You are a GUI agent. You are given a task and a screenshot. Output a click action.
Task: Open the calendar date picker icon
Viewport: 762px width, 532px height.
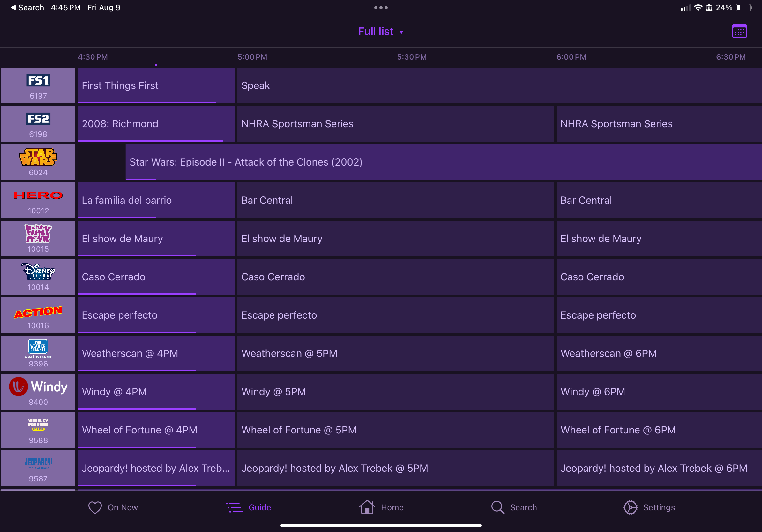pos(739,32)
